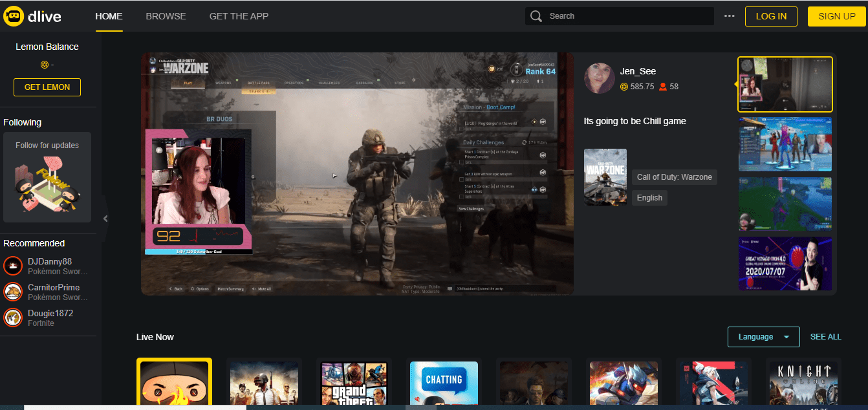Click Jen_See's profile avatar
The height and width of the screenshot is (410, 868).
pos(599,78)
